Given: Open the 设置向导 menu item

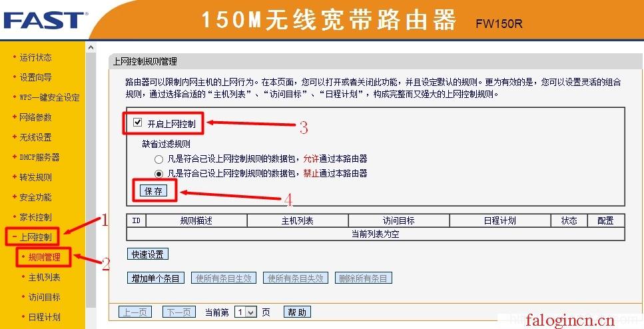Looking at the screenshot, I should point(35,77).
